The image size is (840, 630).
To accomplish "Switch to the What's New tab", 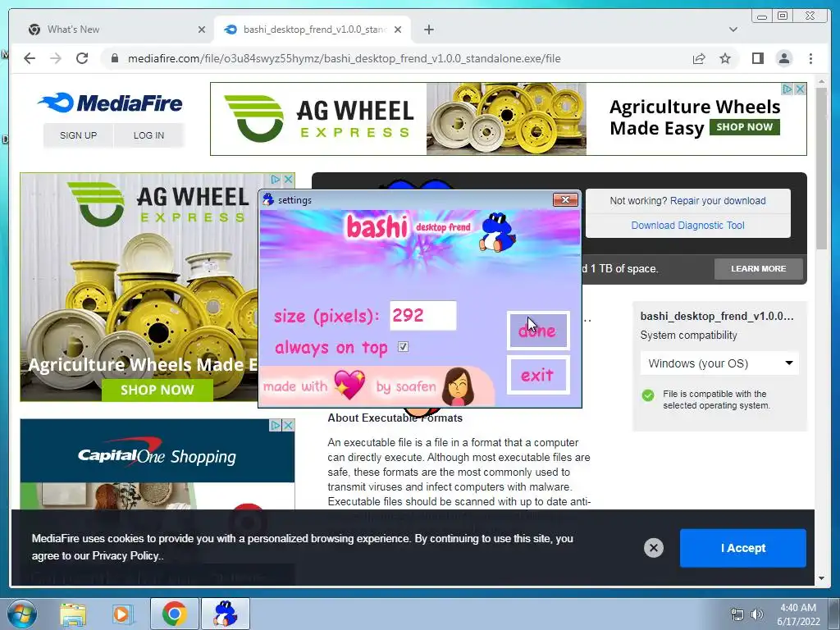I will 116,30.
